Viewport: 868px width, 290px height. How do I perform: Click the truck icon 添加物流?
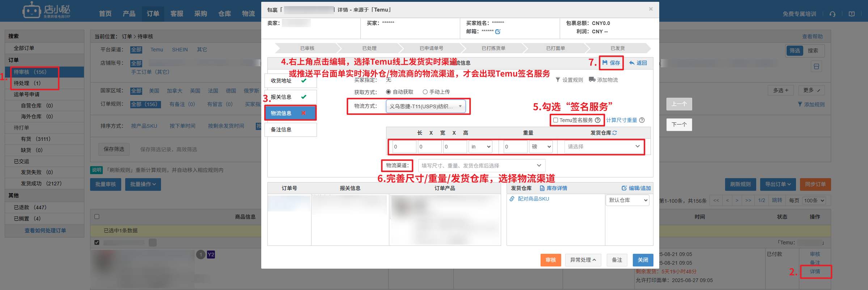tap(592, 80)
